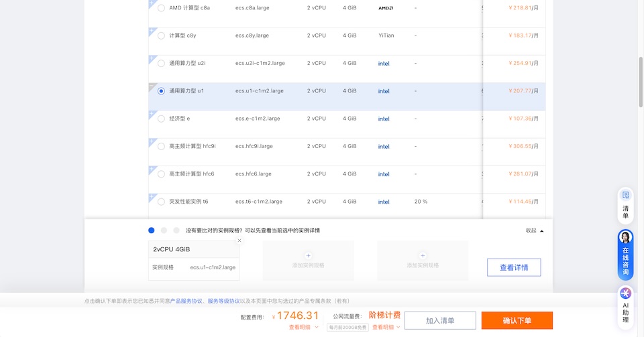Open 在线咨询 online consultation chat
This screenshot has width=644, height=337.
[x=625, y=255]
